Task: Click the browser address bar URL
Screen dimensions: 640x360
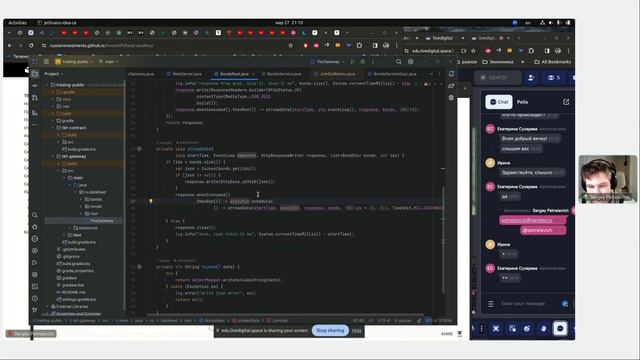Action: tap(102, 46)
